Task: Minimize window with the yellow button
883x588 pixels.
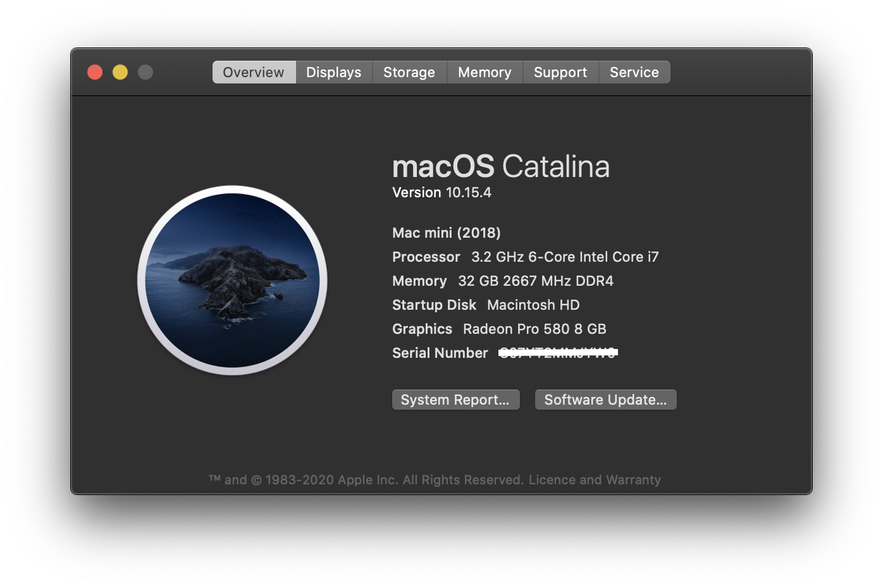Action: point(120,72)
